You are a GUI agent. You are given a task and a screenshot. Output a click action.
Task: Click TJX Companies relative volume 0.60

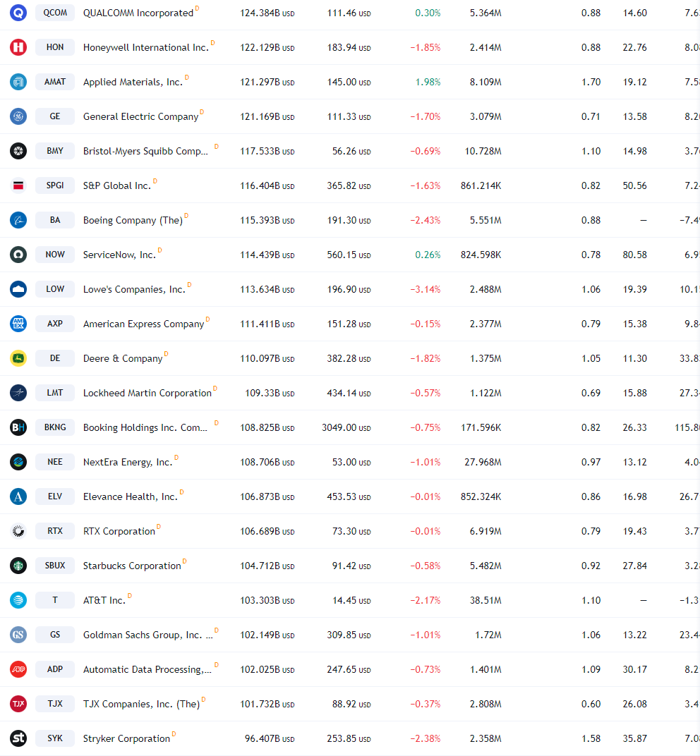pyautogui.click(x=591, y=704)
